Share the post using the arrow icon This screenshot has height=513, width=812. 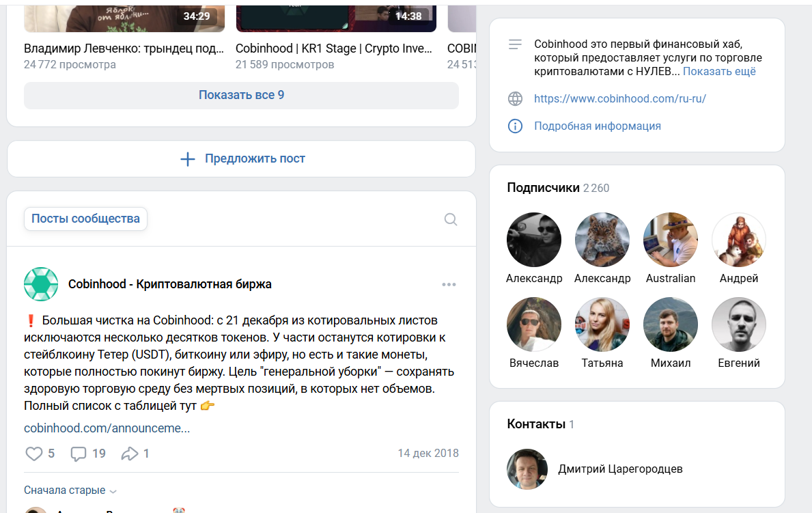pos(129,454)
